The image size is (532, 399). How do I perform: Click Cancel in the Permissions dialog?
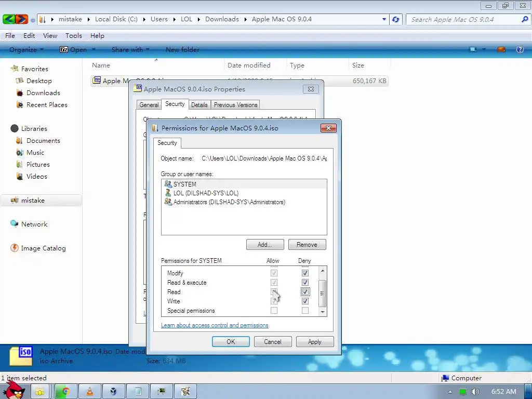click(273, 342)
